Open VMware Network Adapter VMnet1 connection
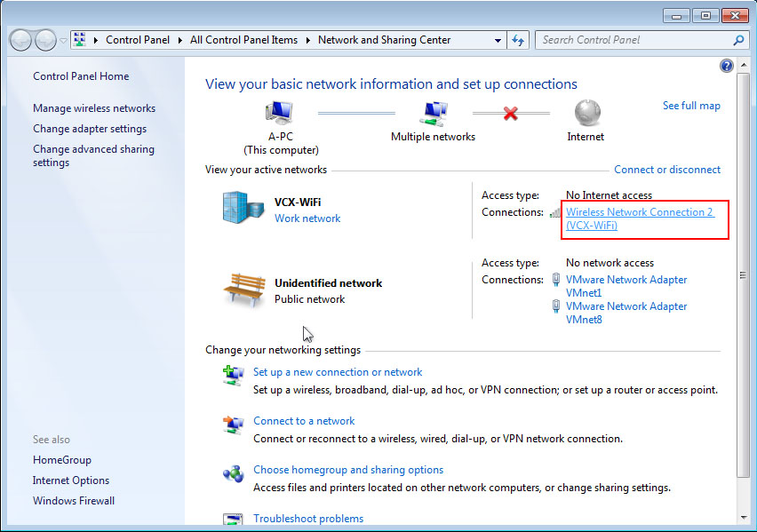The width and height of the screenshot is (757, 532). (626, 286)
